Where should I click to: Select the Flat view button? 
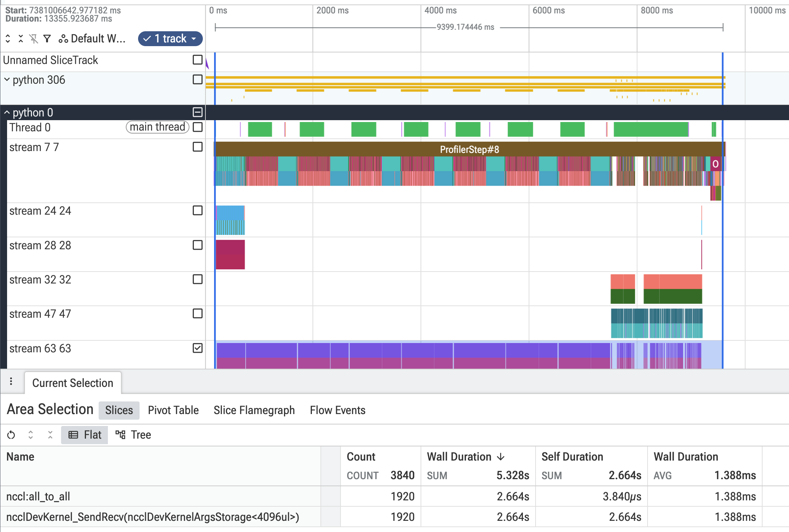pyautogui.click(x=84, y=435)
